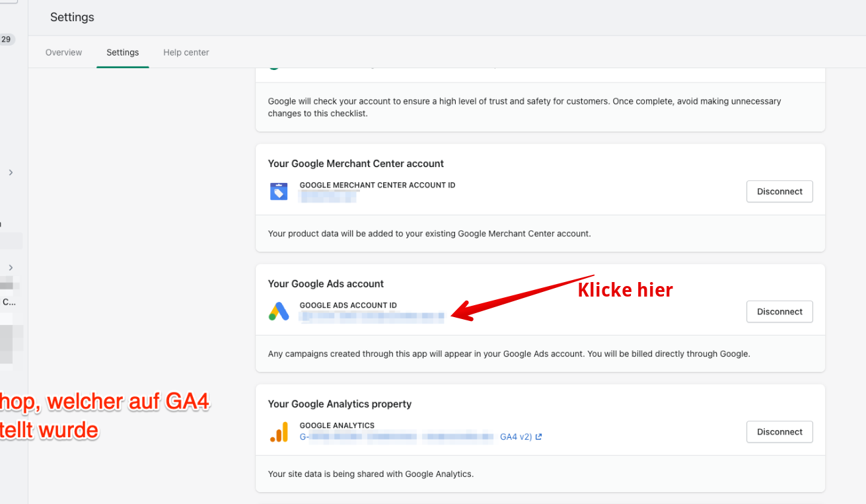Open the external link icon beside GA4 v2
Image resolution: width=866 pixels, height=504 pixels.
(539, 437)
